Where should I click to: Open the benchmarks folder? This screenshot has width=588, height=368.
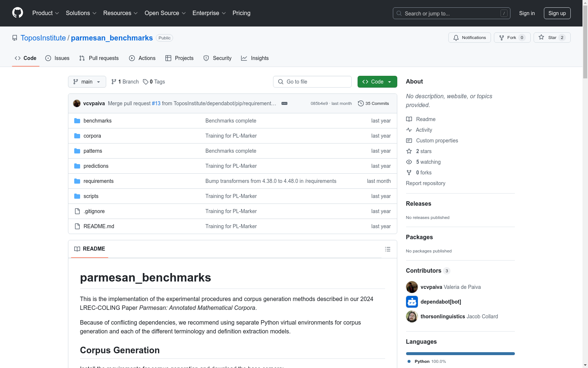[97, 121]
